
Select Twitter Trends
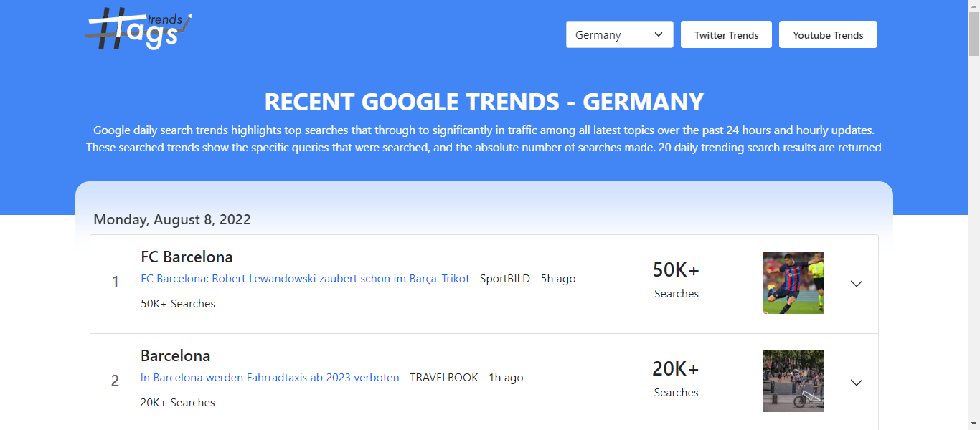726,34
